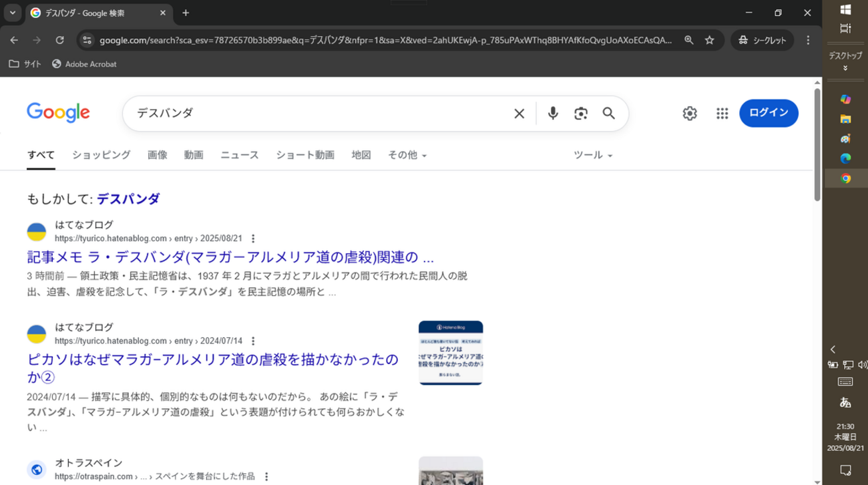Open the Windows Start button
This screenshot has height=485, width=868.
(x=845, y=9)
